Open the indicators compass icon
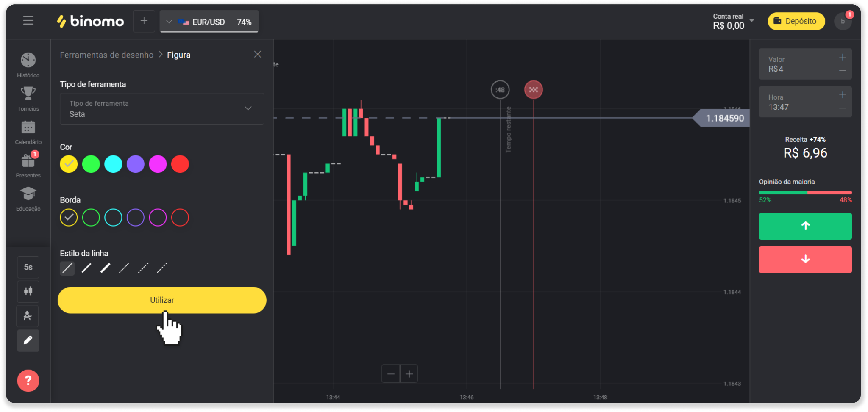Viewport: 868px width, 412px height. pyautogui.click(x=28, y=316)
